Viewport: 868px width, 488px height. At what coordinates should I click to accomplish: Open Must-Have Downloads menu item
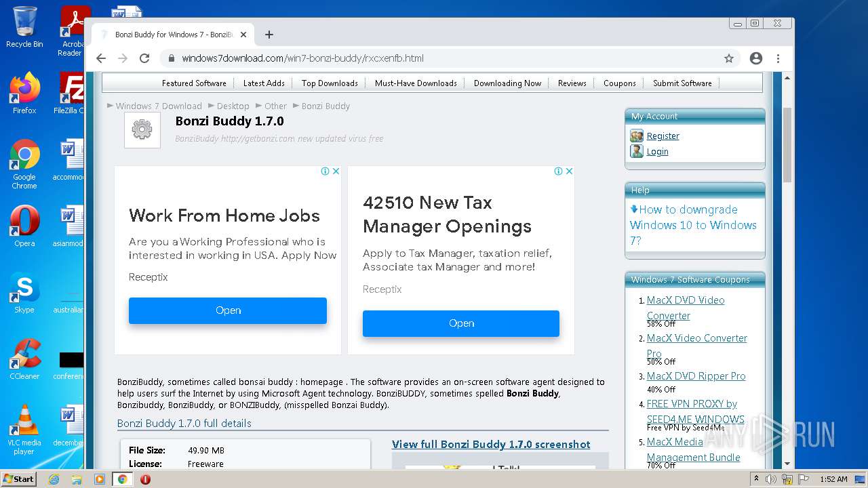tap(416, 83)
